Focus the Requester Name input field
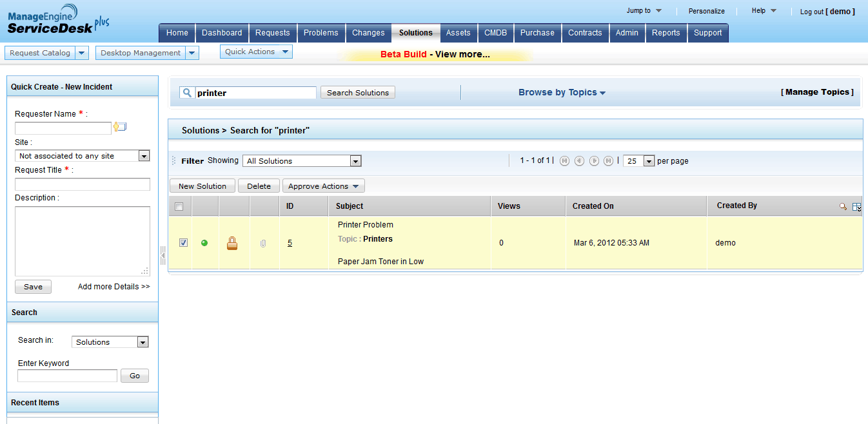The height and width of the screenshot is (424, 868). [63, 128]
